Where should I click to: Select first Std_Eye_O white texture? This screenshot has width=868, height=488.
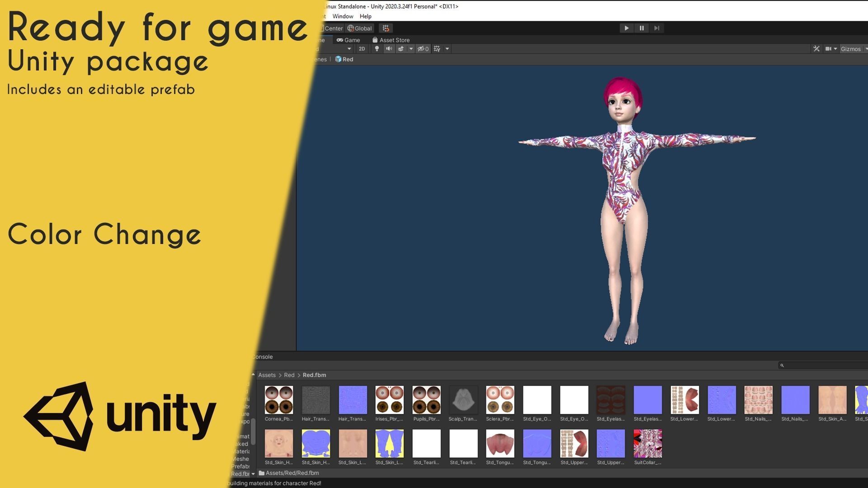pos(537,404)
